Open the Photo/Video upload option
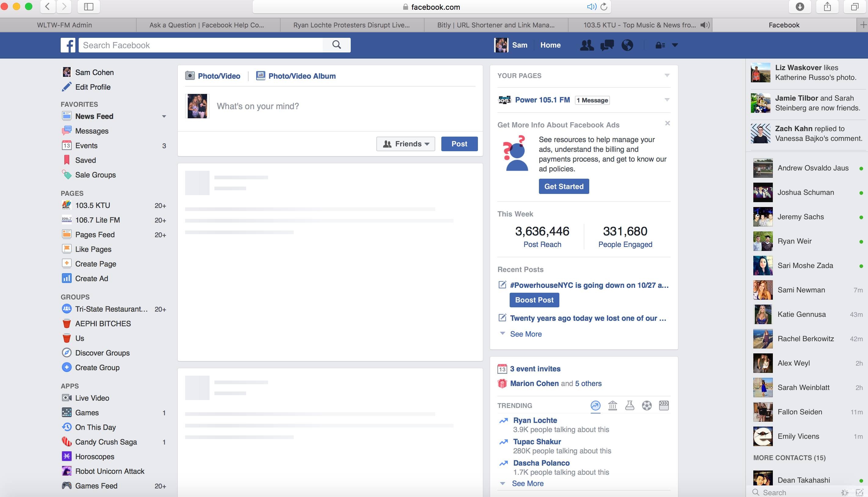Viewport: 868px width, 497px height. 213,76
